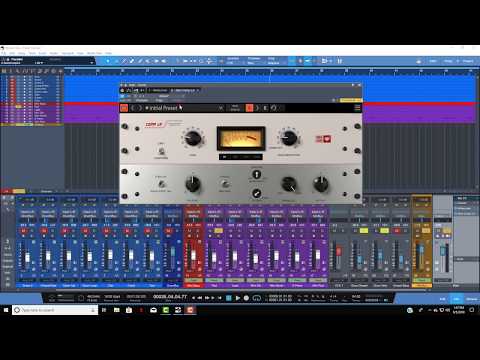Click the Rewind button in the transport

(x=200, y=298)
